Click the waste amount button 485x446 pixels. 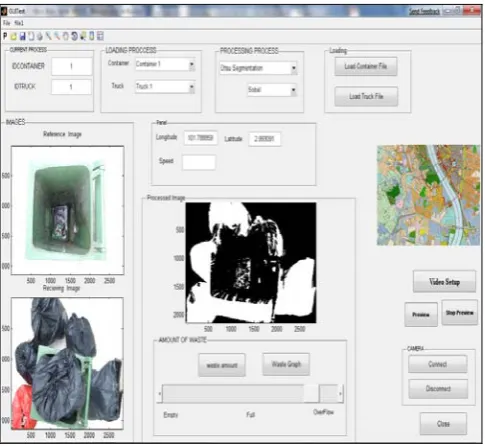click(222, 366)
